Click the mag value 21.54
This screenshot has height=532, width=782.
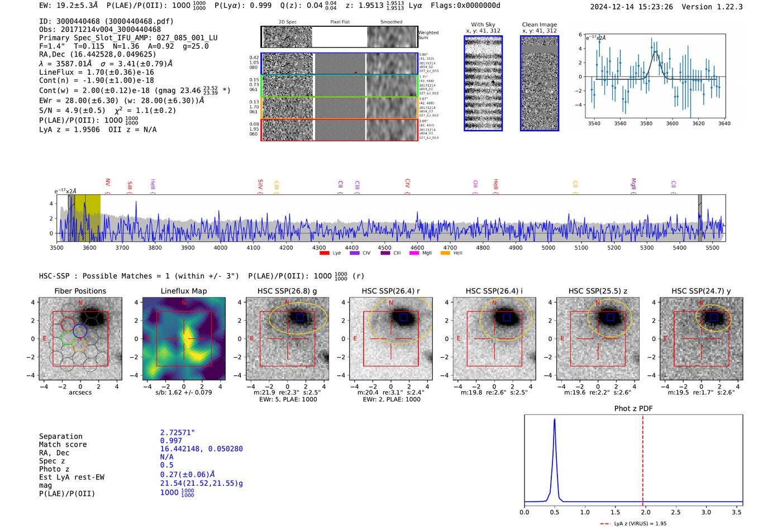(x=202, y=483)
